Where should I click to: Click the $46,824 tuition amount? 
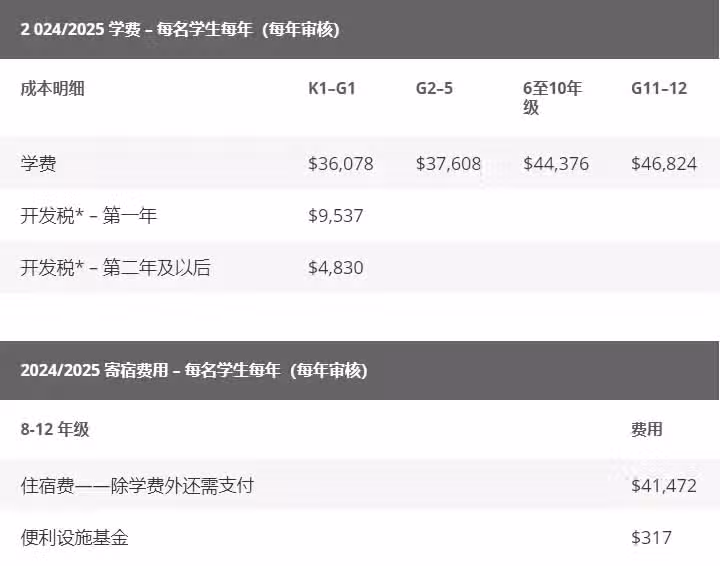coord(664,164)
